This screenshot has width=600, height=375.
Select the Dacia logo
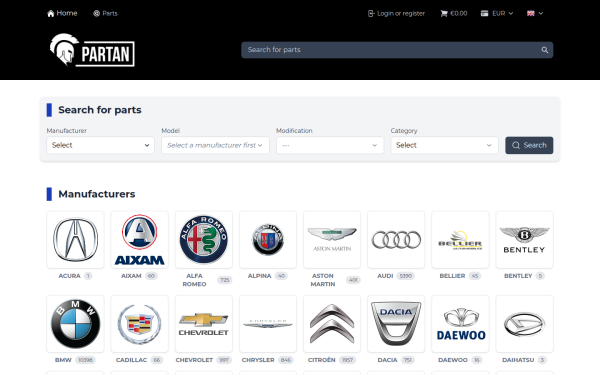[396, 324]
